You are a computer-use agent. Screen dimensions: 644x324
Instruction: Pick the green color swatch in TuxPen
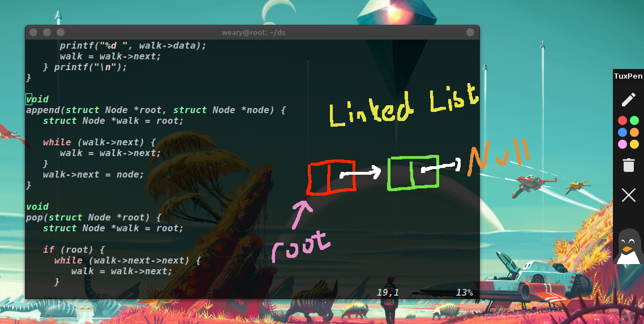point(634,120)
